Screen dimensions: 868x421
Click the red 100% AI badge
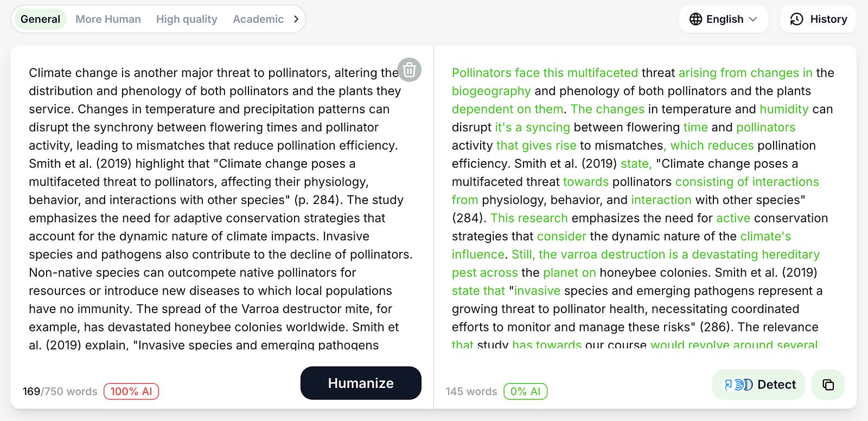[x=131, y=391]
